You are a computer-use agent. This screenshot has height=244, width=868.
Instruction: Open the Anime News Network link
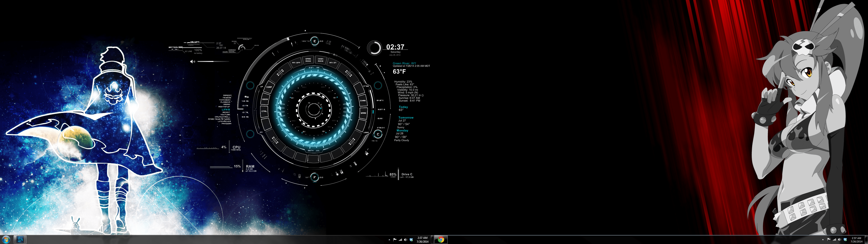click(219, 119)
